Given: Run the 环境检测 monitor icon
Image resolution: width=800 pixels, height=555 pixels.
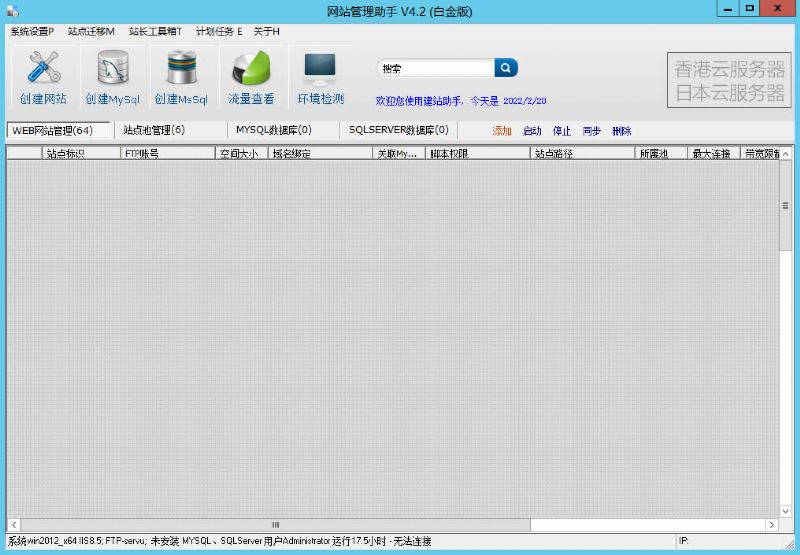Looking at the screenshot, I should pyautogui.click(x=320, y=70).
